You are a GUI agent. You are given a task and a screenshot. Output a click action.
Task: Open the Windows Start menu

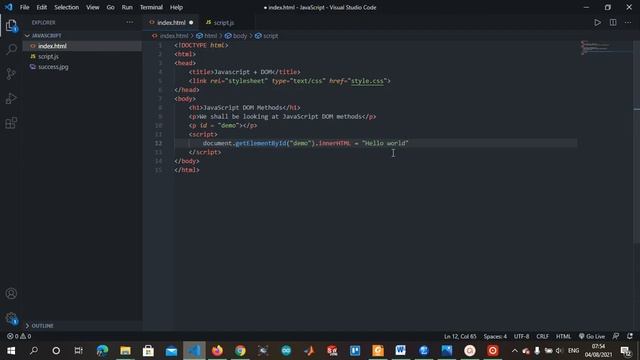tap(11, 351)
